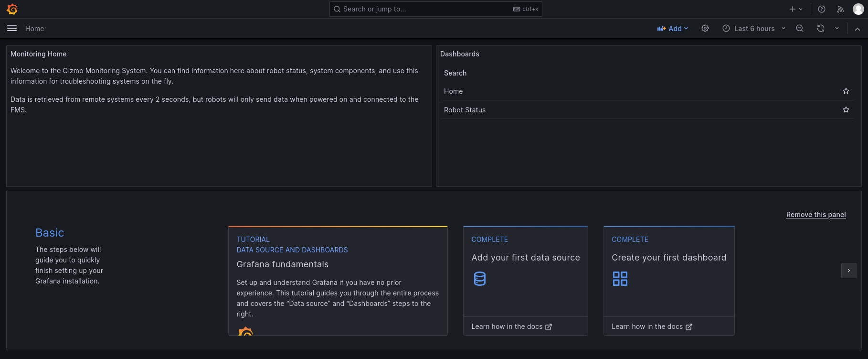
Task: Collapse the top toolbar with chevron
Action: (x=857, y=29)
